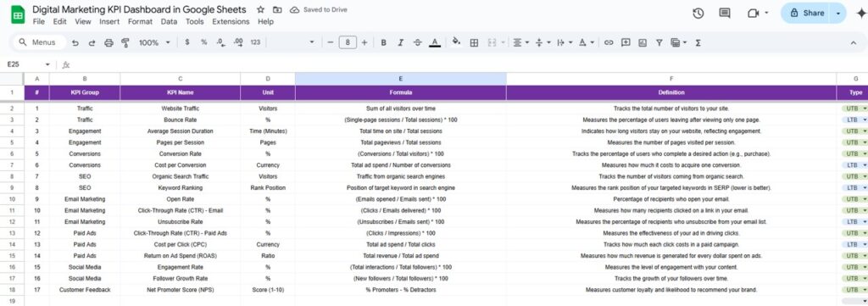Open version history clock icon

tap(698, 14)
